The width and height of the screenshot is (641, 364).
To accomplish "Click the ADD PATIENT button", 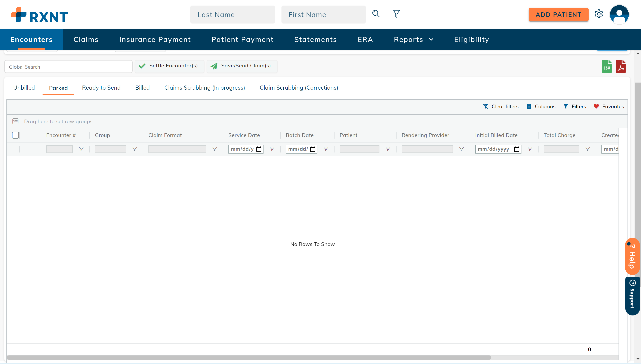I will coord(558,15).
